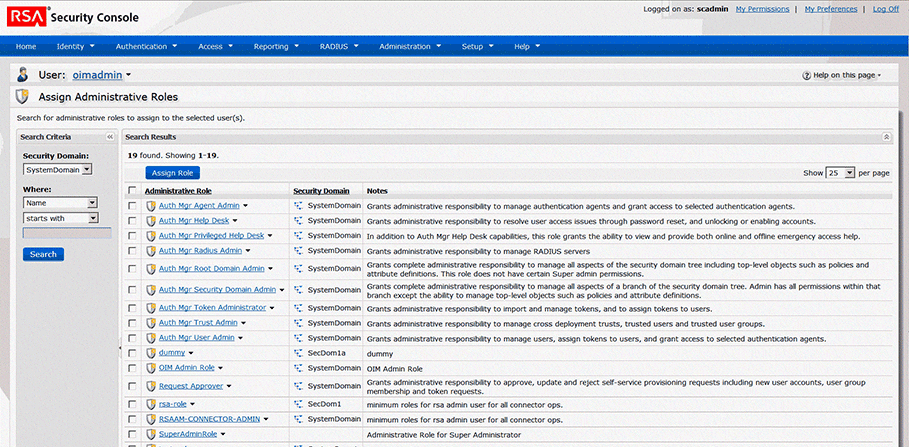
Task: Click domain icon in Auth Mgr Agent Admin row
Action: pos(299,206)
